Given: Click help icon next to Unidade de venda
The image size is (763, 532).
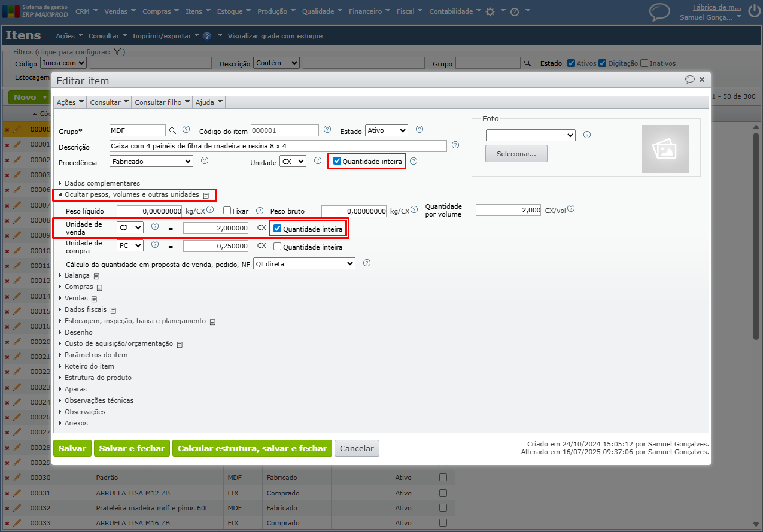Looking at the screenshot, I should pos(155,226).
